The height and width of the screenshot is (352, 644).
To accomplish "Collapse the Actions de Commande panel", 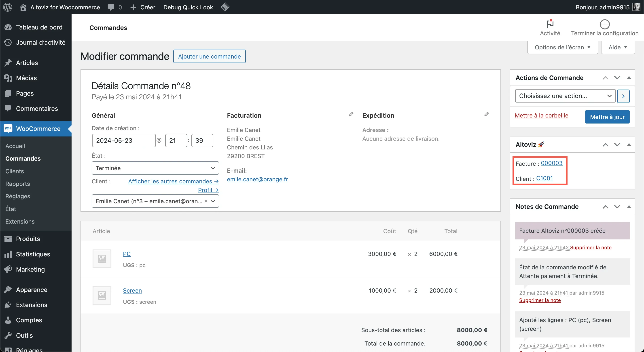I will [x=629, y=77].
